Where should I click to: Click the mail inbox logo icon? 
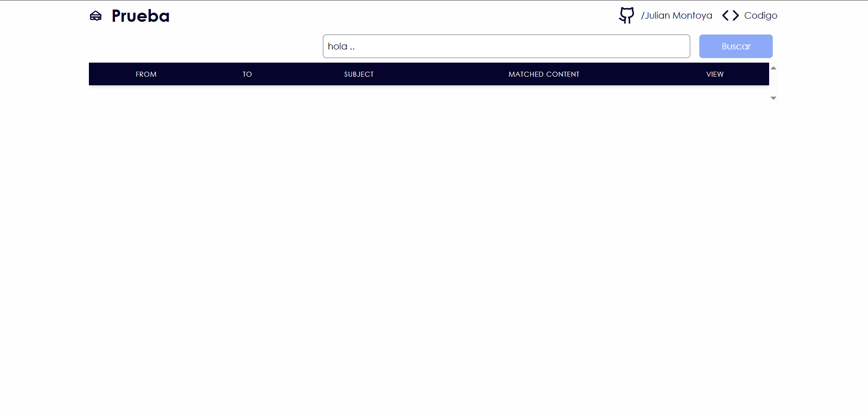[96, 16]
